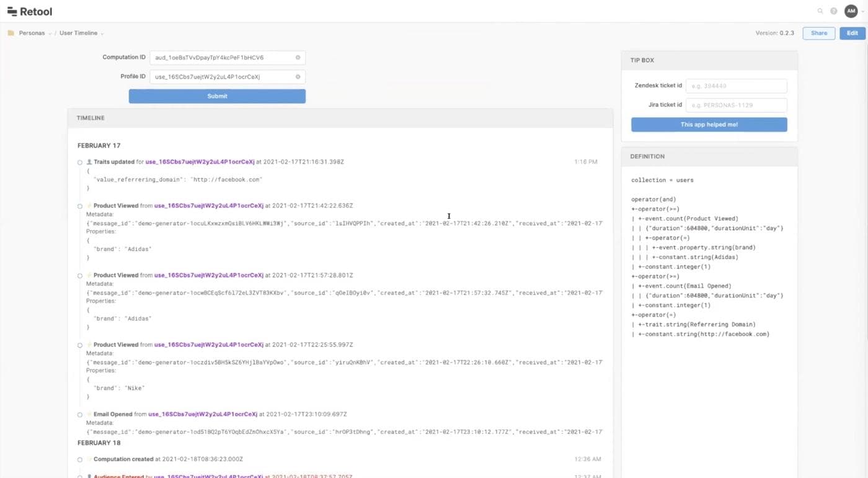Viewport: 868px width, 478px height.
Task: Click the This app helped me! progress-style button
Action: pyautogui.click(x=709, y=124)
